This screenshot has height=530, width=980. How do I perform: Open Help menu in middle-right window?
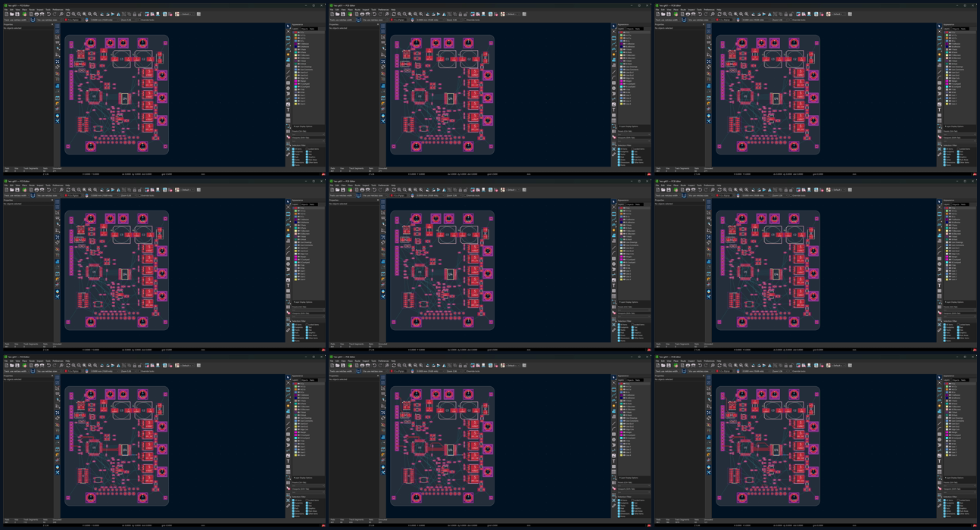[x=719, y=185]
